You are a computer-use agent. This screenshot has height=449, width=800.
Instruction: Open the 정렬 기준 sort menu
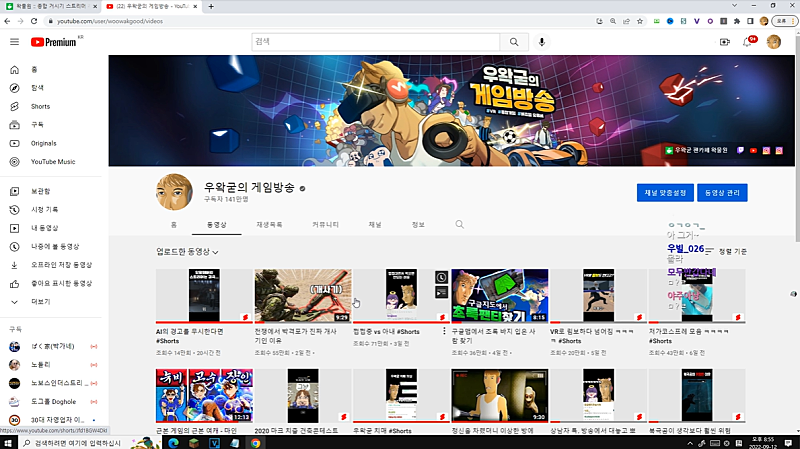click(x=726, y=251)
